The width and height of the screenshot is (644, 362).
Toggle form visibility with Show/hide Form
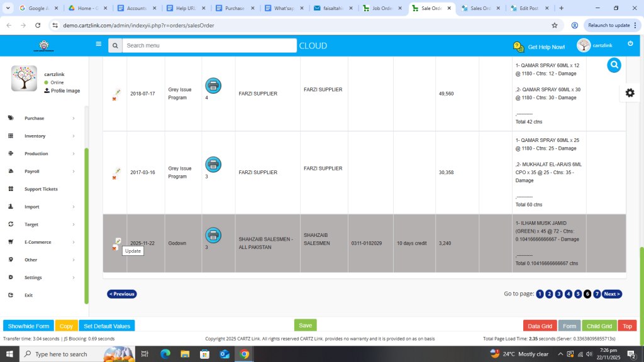click(28, 326)
